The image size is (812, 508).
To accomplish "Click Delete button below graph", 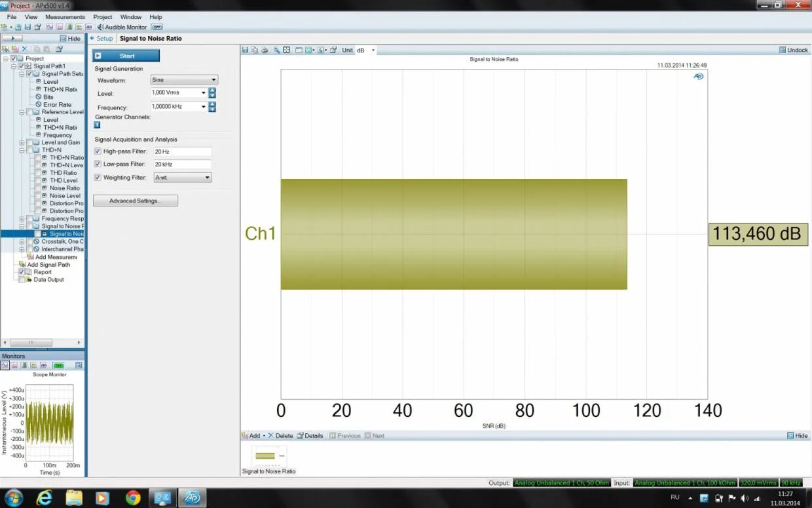I will (280, 435).
